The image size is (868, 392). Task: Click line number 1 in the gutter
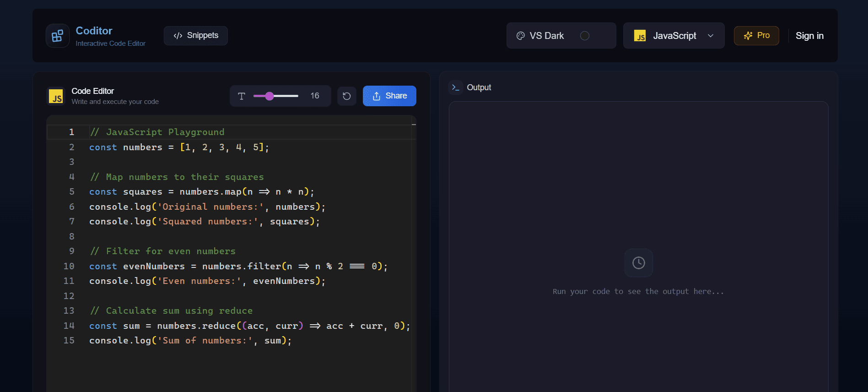coord(71,132)
